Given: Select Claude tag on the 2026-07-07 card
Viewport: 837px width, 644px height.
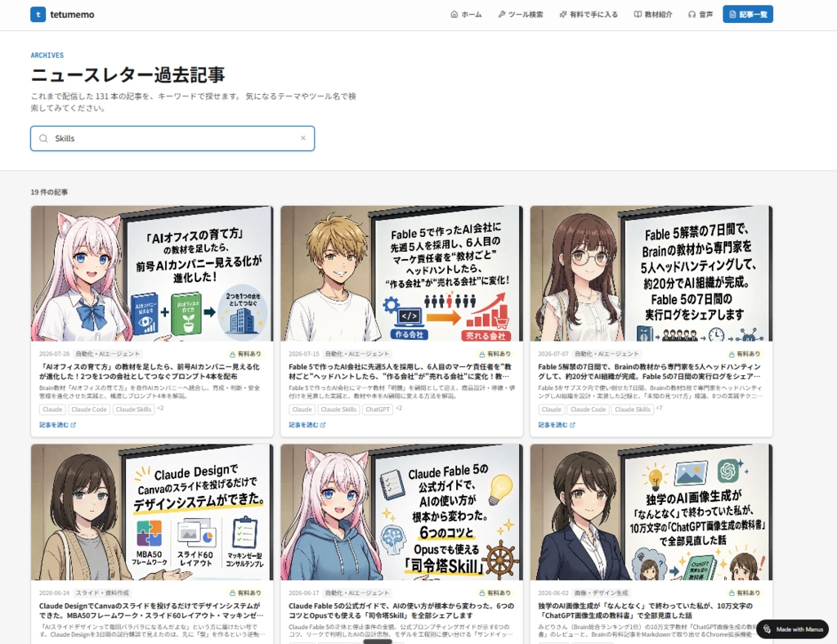Looking at the screenshot, I should point(552,409).
